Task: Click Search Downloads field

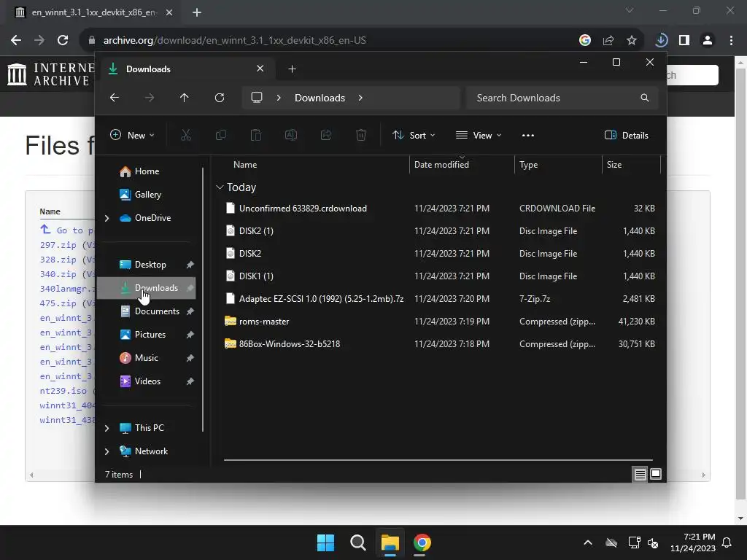Action: [562, 98]
